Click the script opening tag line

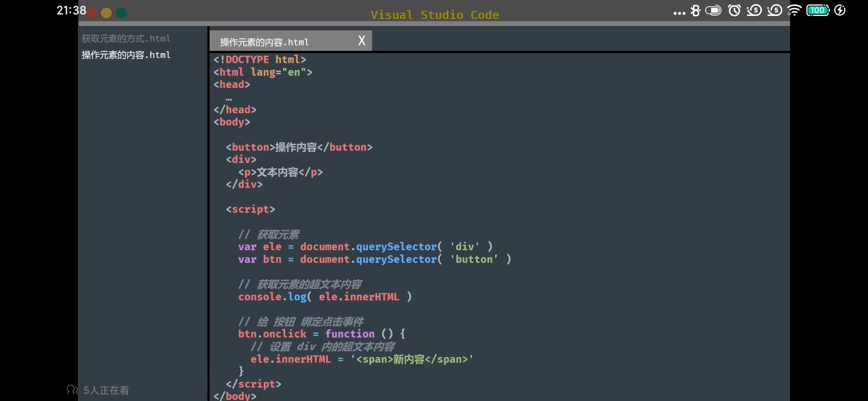[250, 209]
